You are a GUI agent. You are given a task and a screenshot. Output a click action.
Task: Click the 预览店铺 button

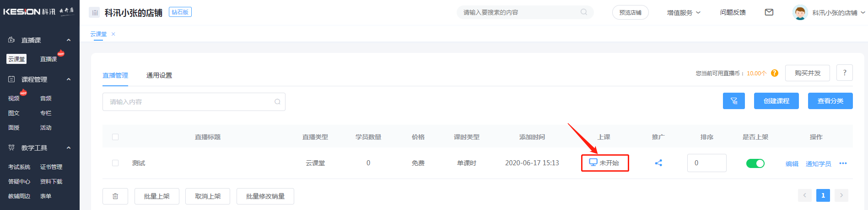coord(631,12)
